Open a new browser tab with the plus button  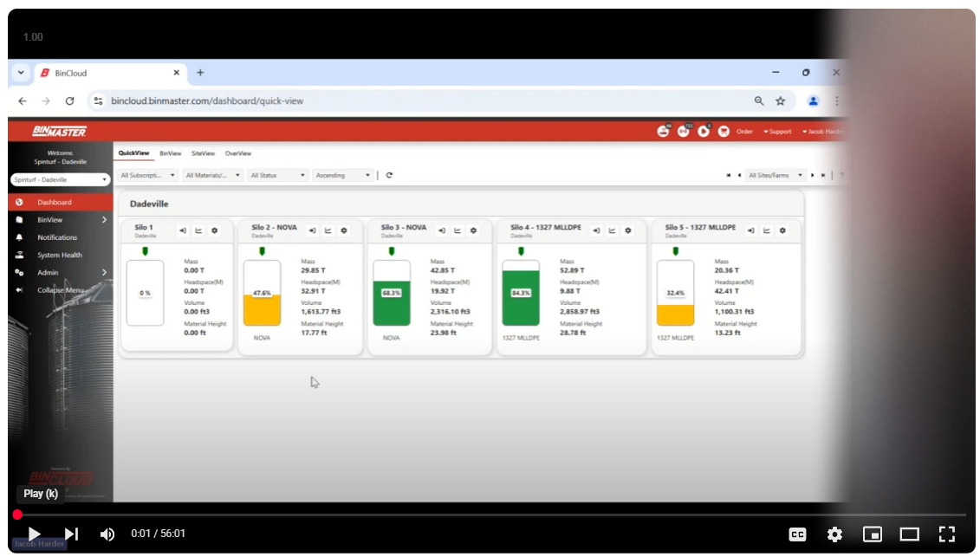201,73
